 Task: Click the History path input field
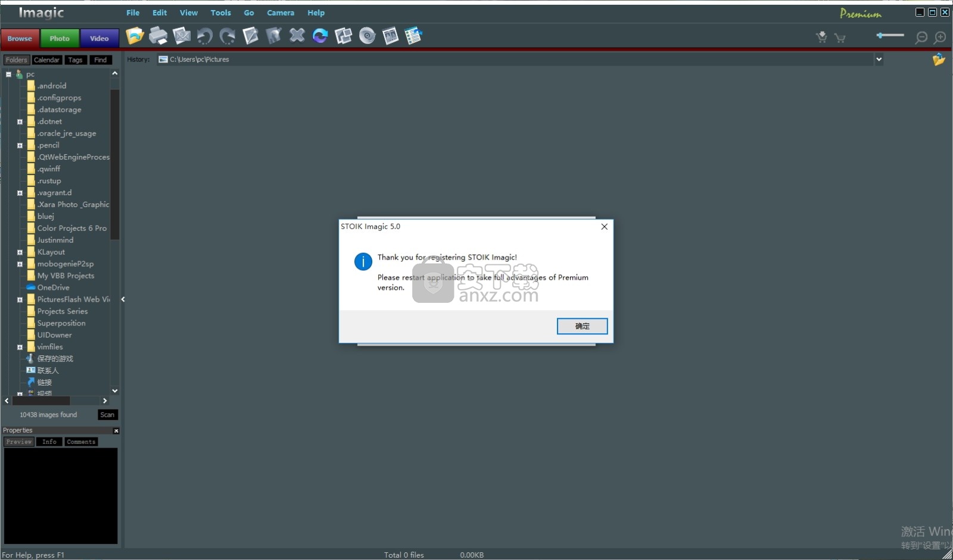tap(520, 60)
